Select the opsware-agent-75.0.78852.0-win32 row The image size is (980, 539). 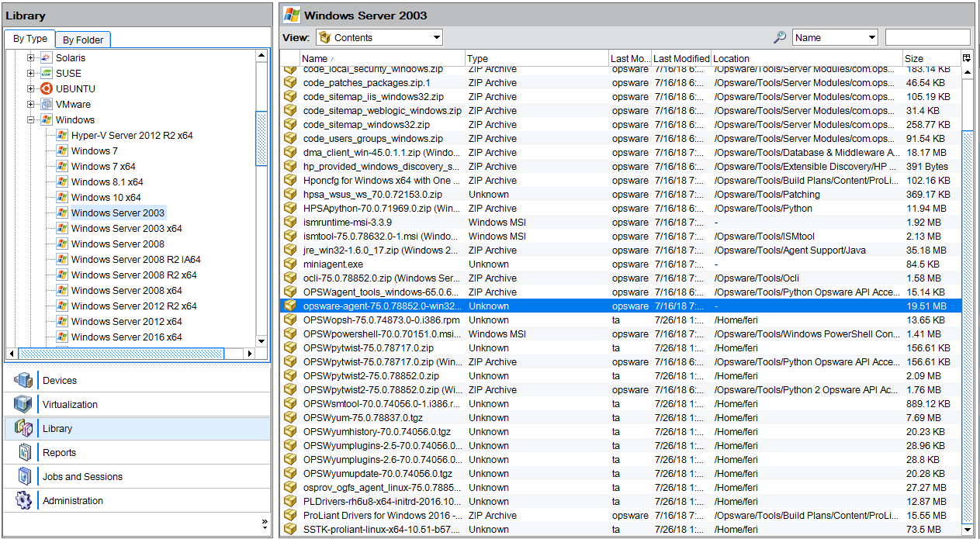pyautogui.click(x=621, y=306)
